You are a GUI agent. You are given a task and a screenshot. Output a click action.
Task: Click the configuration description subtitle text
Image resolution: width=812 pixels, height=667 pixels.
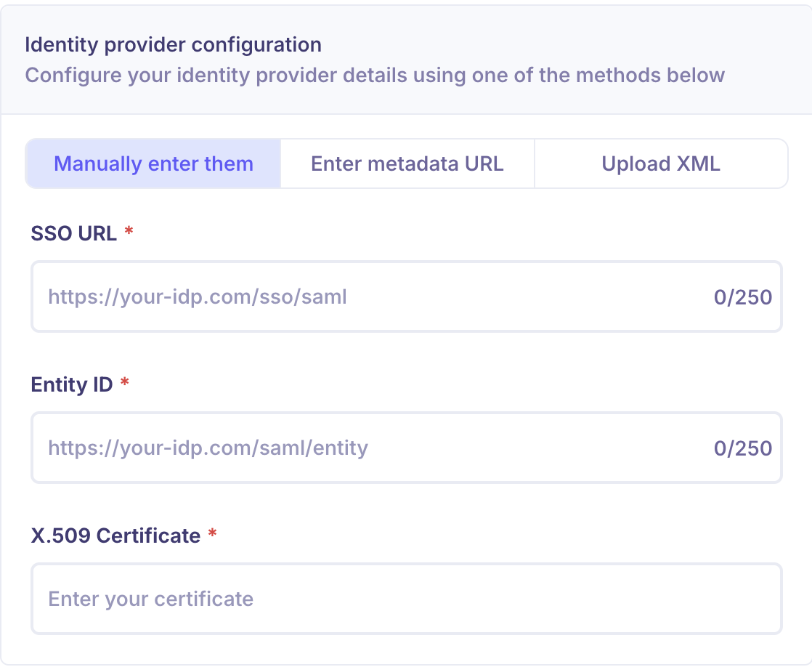click(x=375, y=75)
